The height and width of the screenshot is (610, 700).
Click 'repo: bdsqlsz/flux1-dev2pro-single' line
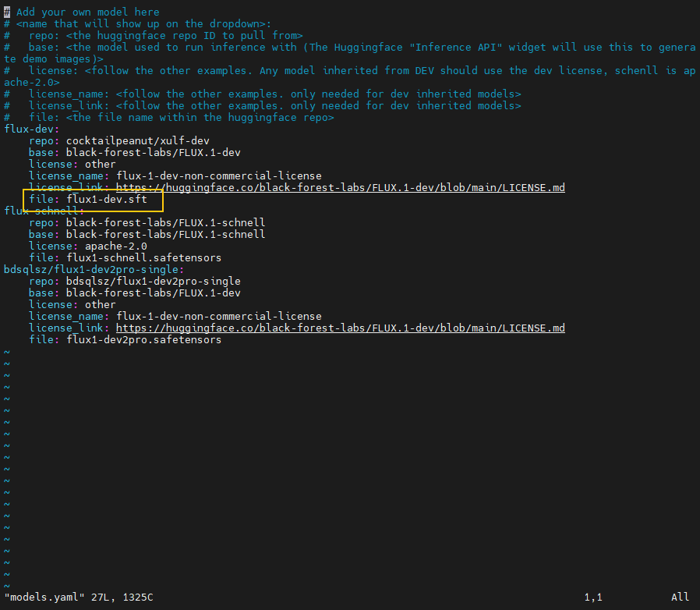point(135,281)
